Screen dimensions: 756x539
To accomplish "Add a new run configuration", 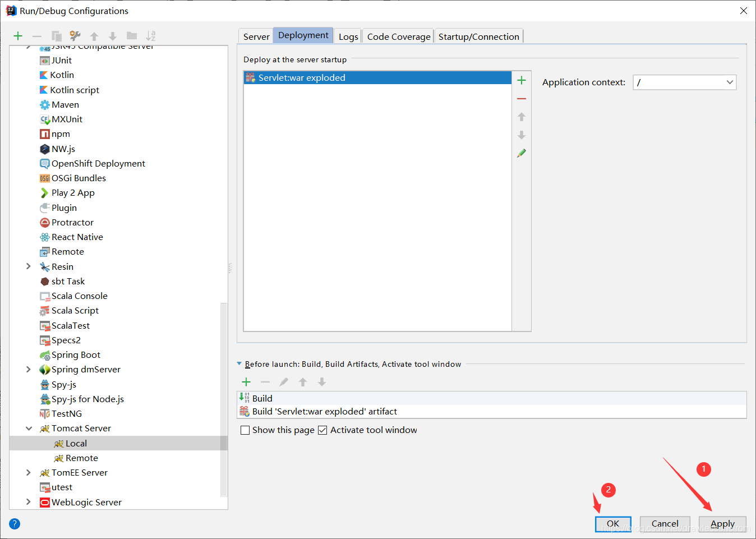I will click(x=18, y=36).
